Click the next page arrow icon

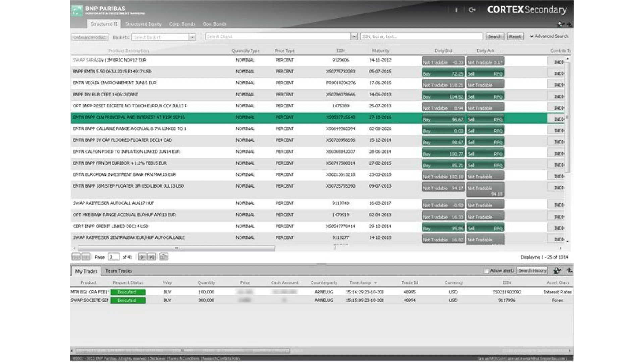[142, 257]
